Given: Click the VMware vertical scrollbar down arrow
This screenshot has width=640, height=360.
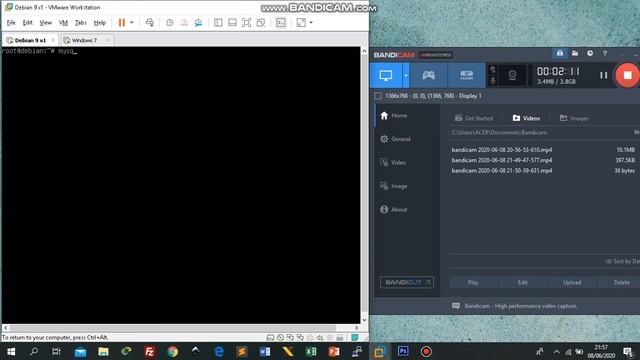Looking at the screenshot, I should pos(364,320).
